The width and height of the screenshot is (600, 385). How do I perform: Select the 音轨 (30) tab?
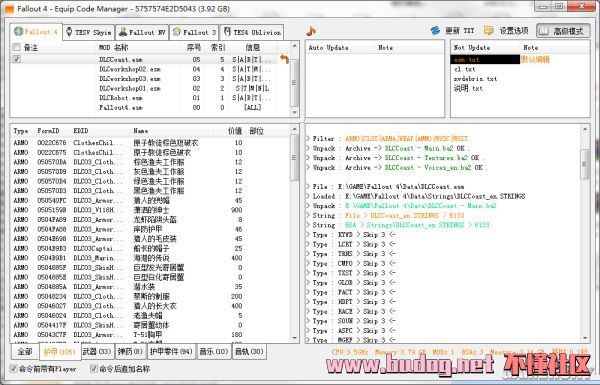pyautogui.click(x=249, y=352)
